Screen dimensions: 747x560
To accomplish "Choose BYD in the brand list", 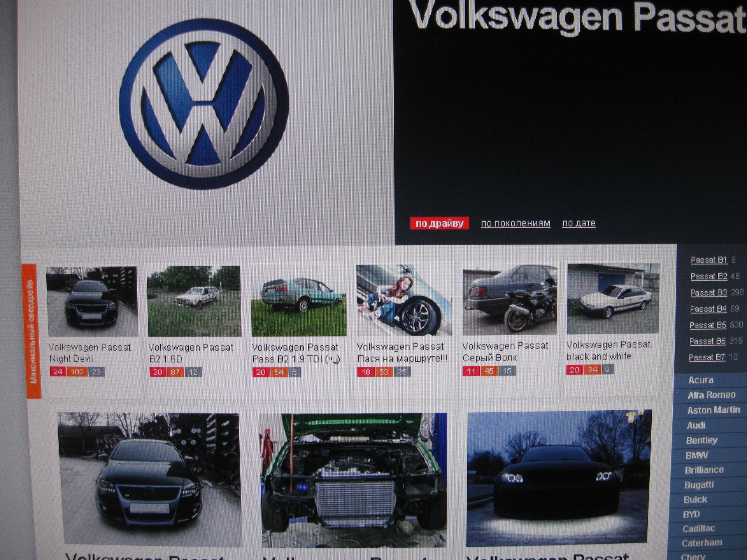I will pos(691,514).
